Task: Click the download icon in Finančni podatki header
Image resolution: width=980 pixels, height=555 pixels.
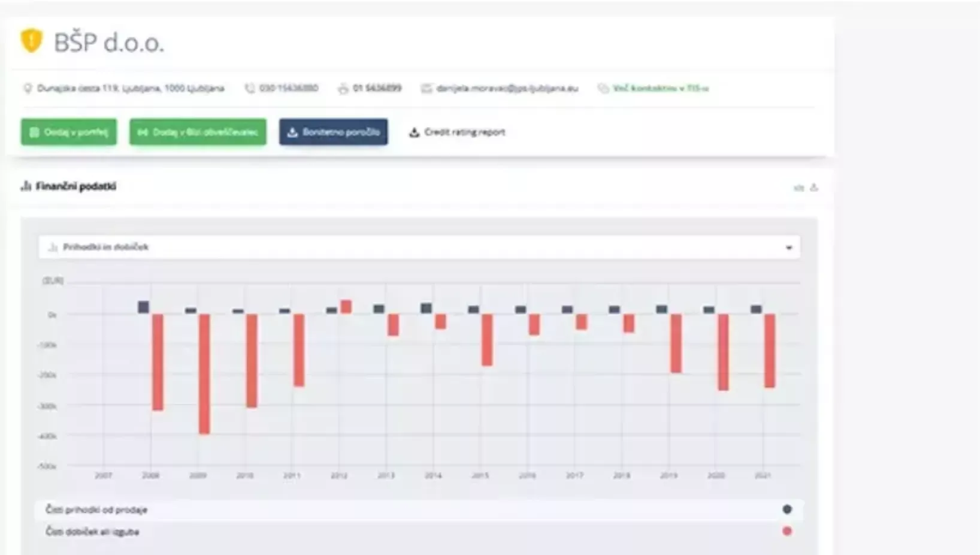Action: coord(813,188)
